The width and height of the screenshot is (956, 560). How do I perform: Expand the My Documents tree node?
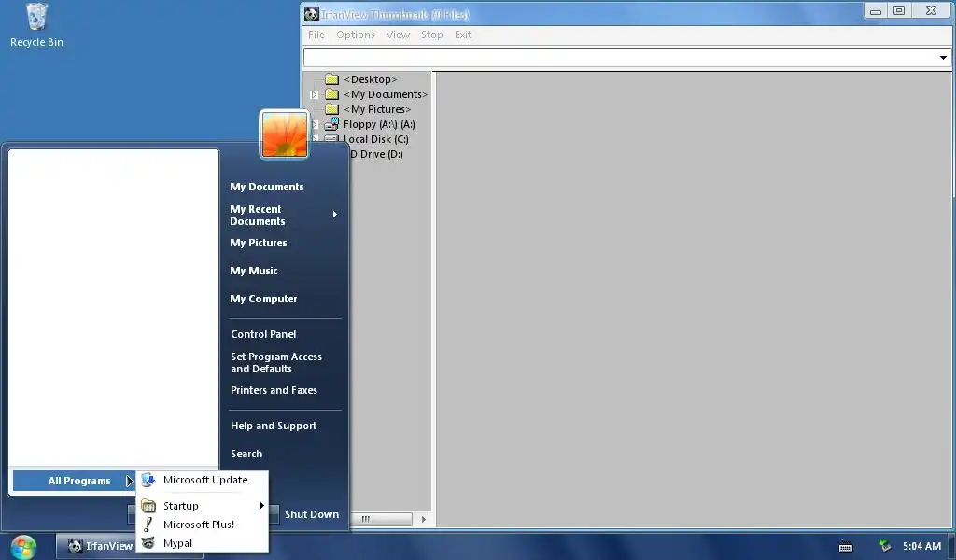314,94
